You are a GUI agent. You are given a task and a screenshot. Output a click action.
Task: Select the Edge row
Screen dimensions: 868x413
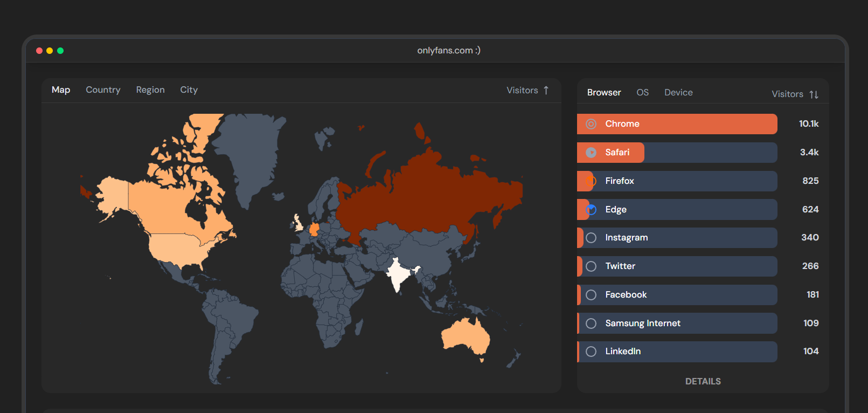[677, 210]
